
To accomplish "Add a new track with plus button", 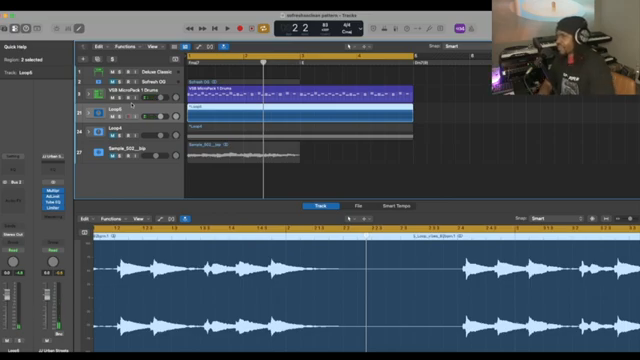I will [83, 59].
